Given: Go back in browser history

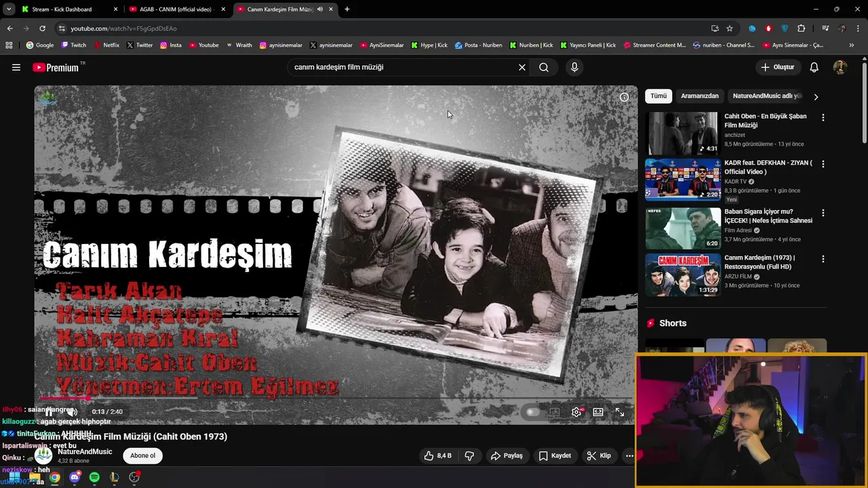Looking at the screenshot, I should (x=9, y=28).
